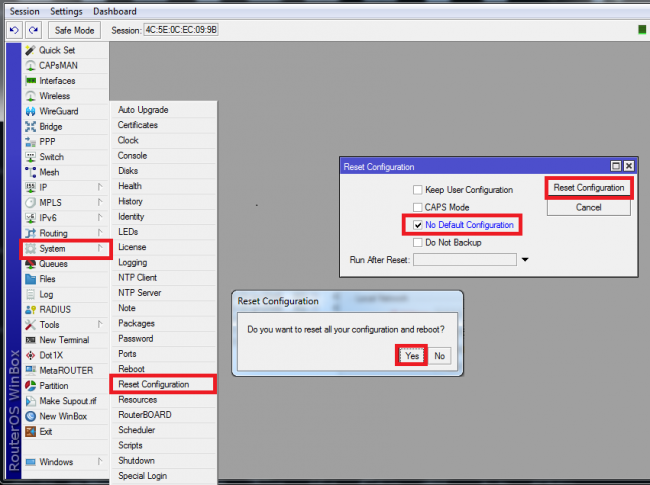The height and width of the screenshot is (485, 650).
Task: Click the Mesh icon
Action: (x=30, y=172)
